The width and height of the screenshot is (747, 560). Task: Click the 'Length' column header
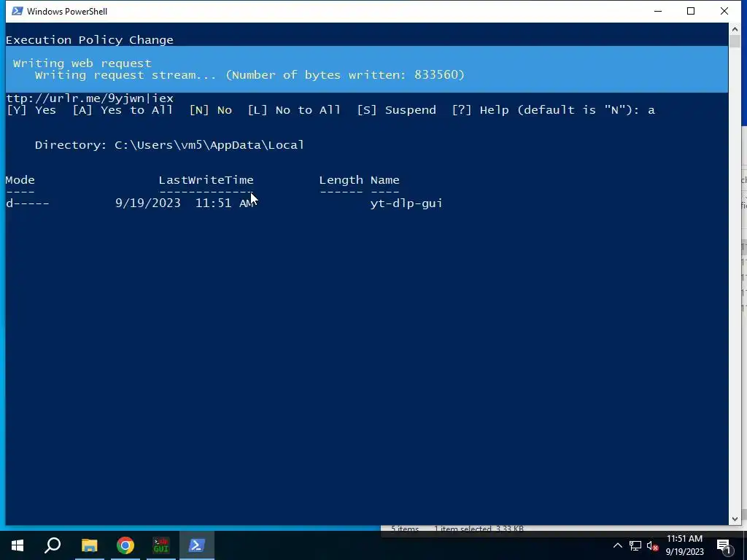pos(341,180)
